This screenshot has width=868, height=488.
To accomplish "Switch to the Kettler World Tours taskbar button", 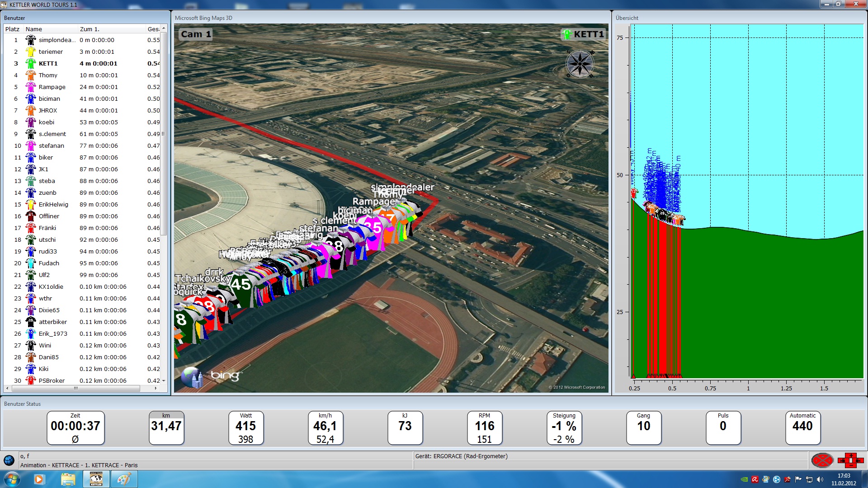I will (x=96, y=479).
